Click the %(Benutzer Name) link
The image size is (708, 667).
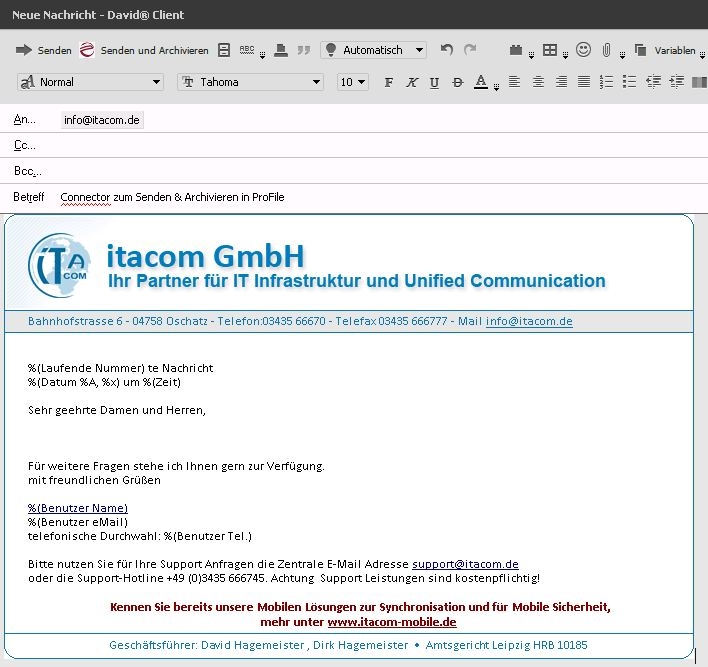tap(78, 508)
